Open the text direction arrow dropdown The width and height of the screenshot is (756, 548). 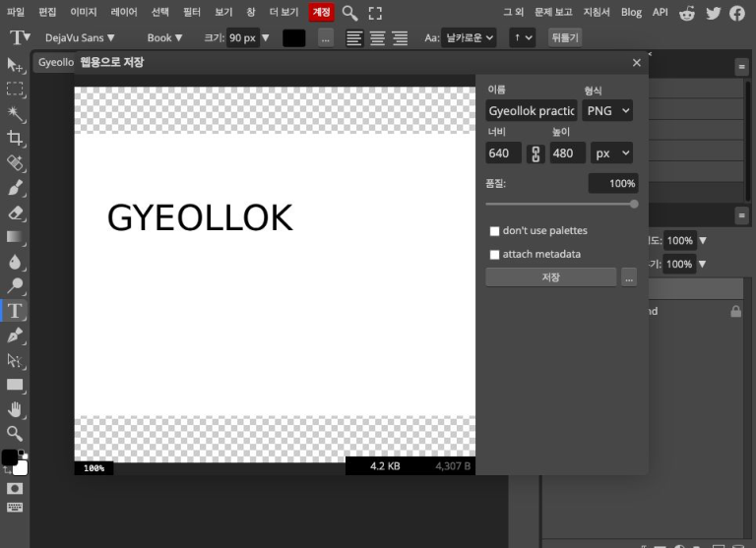[x=522, y=37]
